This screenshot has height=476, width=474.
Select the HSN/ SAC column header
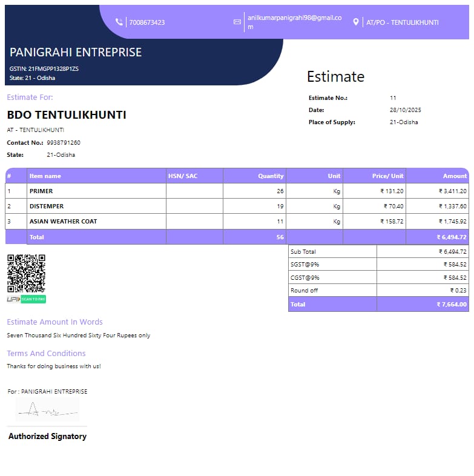pyautogui.click(x=183, y=176)
